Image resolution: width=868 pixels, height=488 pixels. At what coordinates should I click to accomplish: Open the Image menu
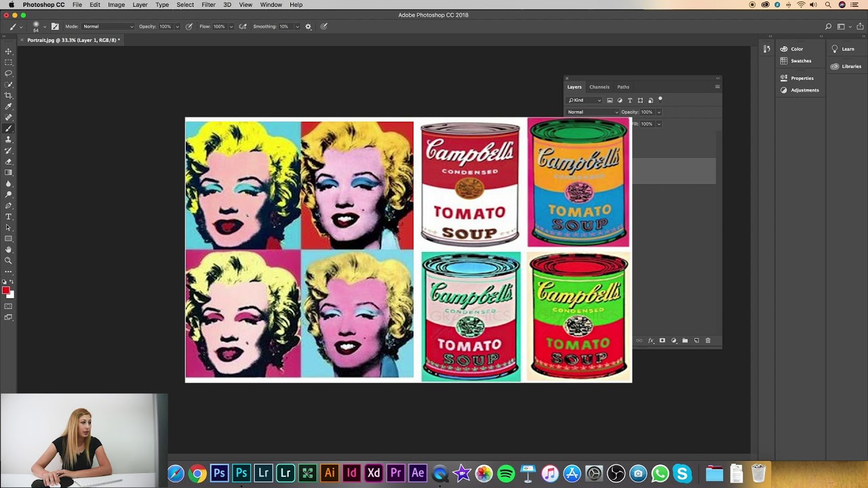pyautogui.click(x=116, y=5)
